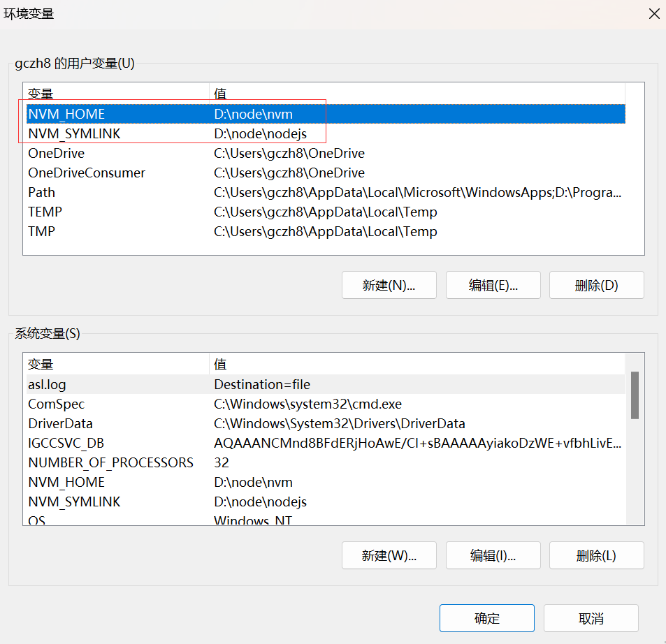Select NVM_SYMLINK in user variables list
This screenshot has height=644, width=666.
(x=326, y=133)
